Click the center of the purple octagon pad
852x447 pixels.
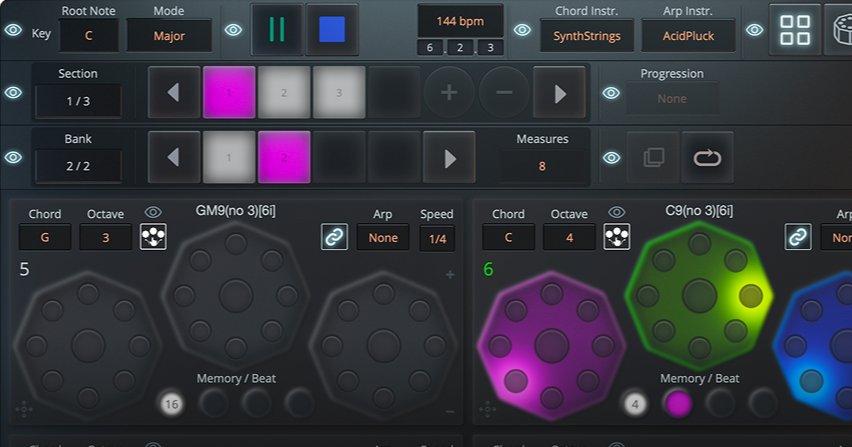(552, 345)
